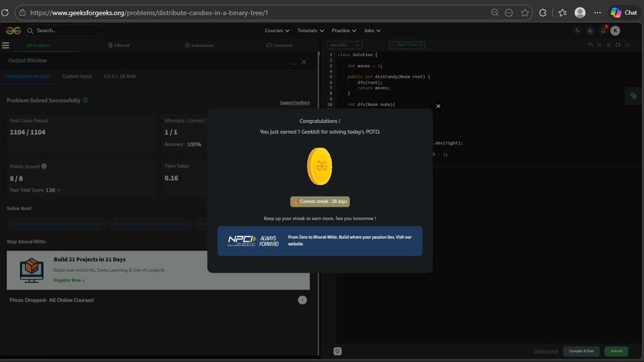Click the site info lock icon

point(21,12)
